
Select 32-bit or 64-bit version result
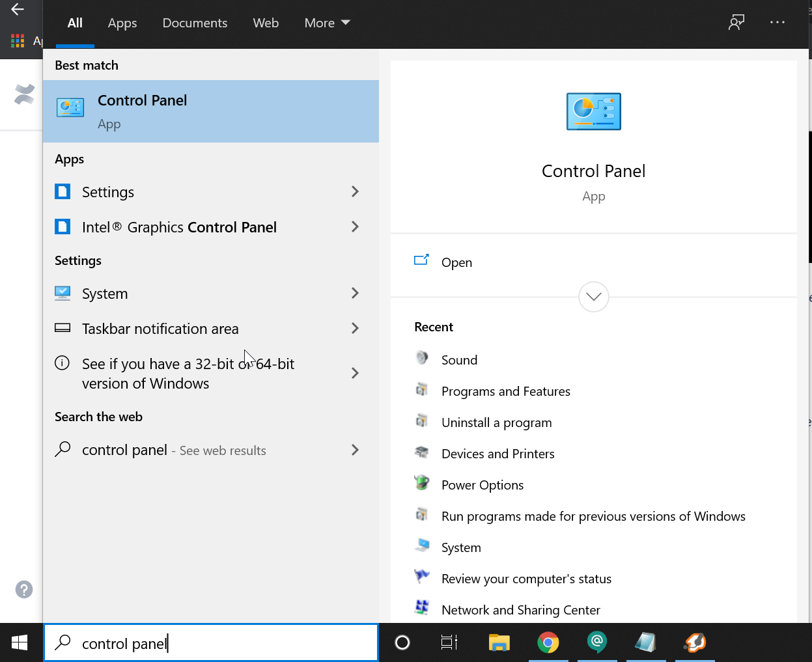point(210,374)
